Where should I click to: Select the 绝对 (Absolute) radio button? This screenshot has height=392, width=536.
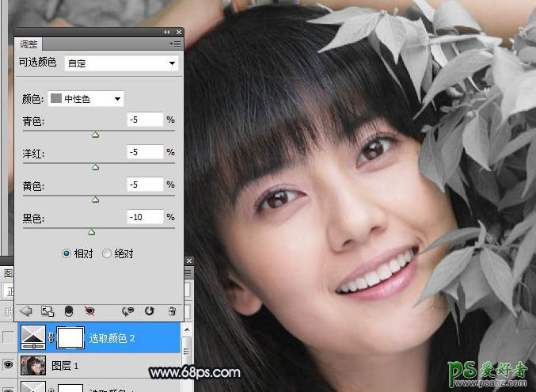tap(107, 254)
